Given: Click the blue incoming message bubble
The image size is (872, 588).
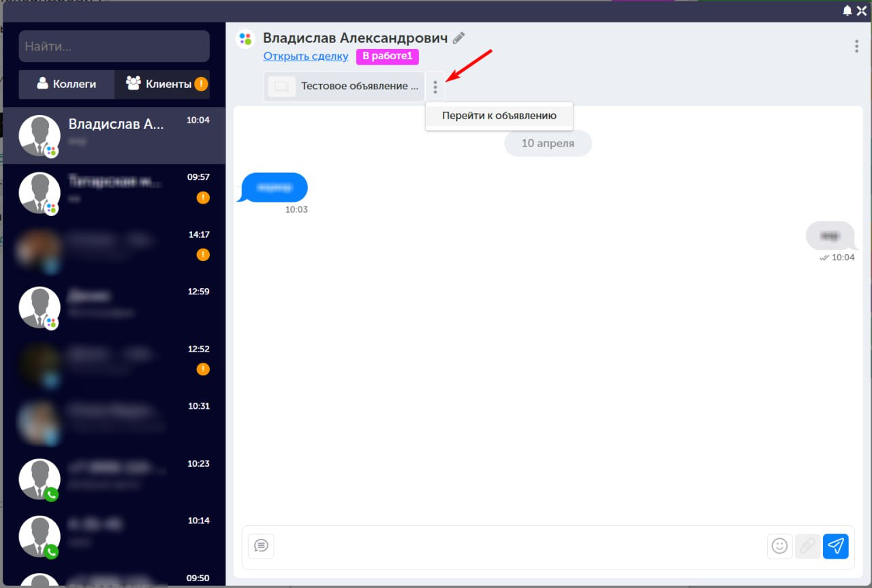Looking at the screenshot, I should click(273, 187).
